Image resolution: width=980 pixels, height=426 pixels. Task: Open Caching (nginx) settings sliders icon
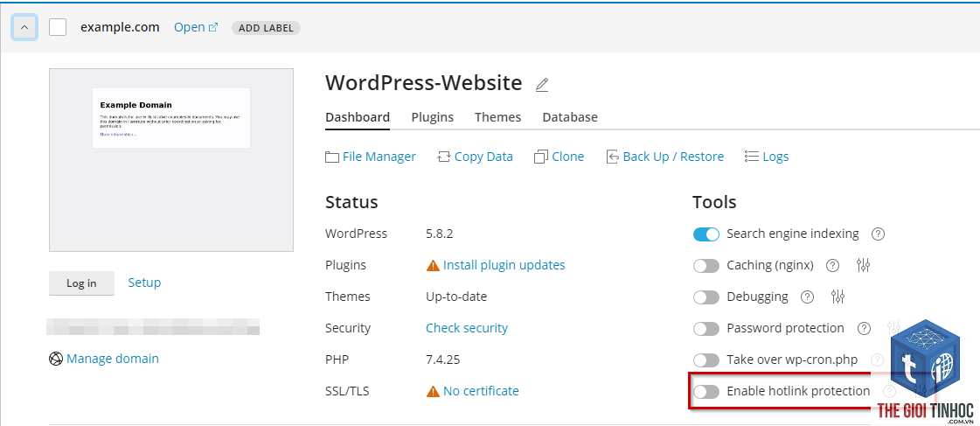tap(863, 265)
